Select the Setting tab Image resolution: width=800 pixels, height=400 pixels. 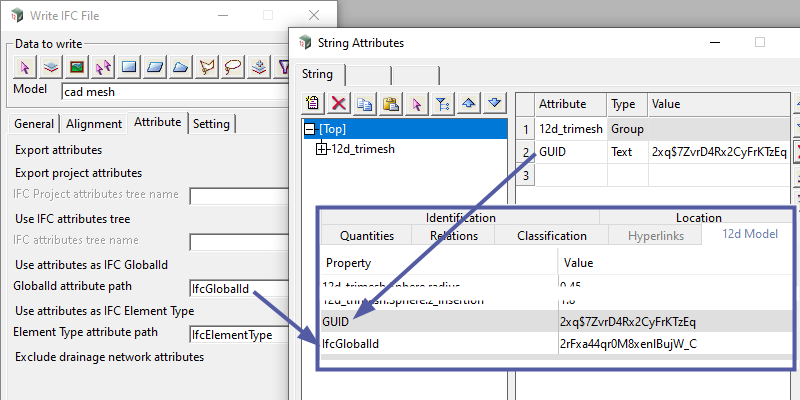pyautogui.click(x=212, y=124)
